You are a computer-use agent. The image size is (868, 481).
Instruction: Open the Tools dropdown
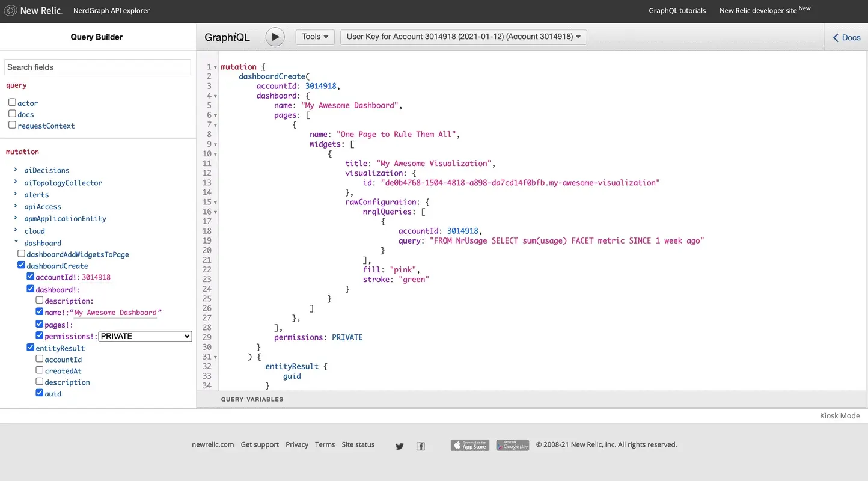pos(314,37)
